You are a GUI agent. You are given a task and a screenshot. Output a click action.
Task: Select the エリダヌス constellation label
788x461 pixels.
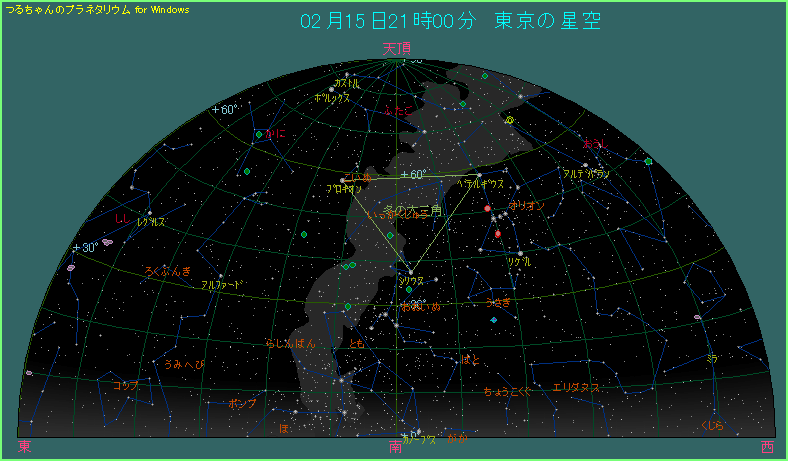click(576, 387)
